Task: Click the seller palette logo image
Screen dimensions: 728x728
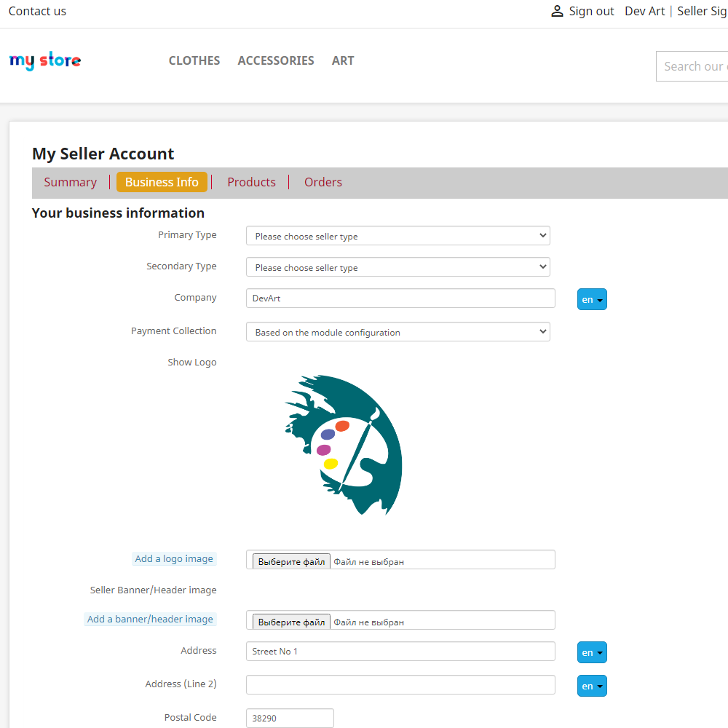Action: pyautogui.click(x=344, y=445)
